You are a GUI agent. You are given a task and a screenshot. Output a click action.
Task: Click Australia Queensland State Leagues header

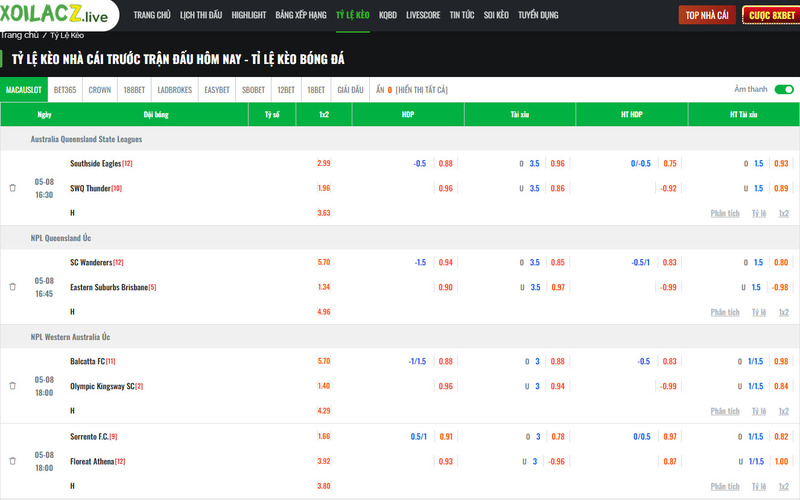click(x=86, y=139)
